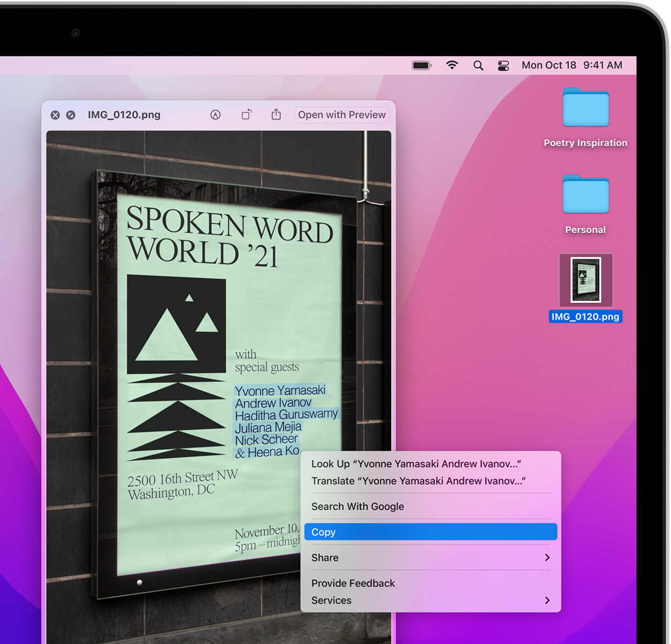671x644 pixels.
Task: Click the Personal folder label
Action: click(x=585, y=230)
